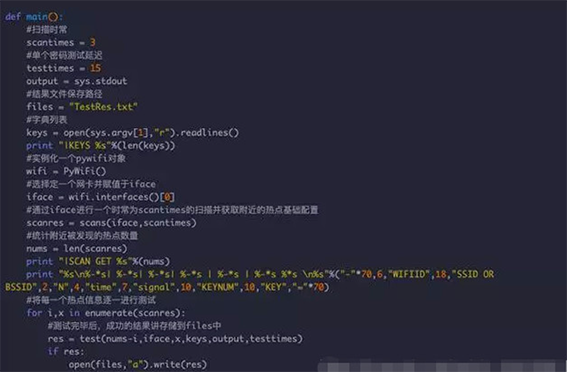567x372 pixels.
Task: Click the print "|SCAN GET %s" statement
Action: [98, 261]
